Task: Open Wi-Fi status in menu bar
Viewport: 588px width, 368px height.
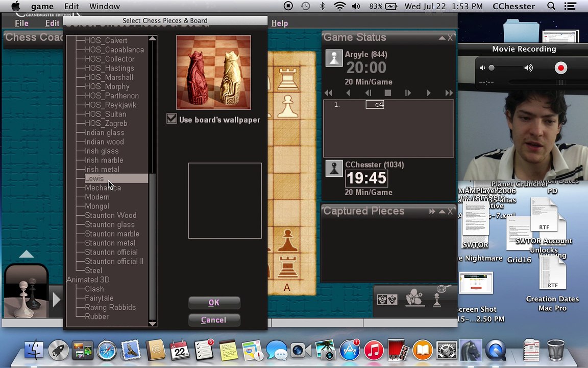Action: (x=339, y=6)
